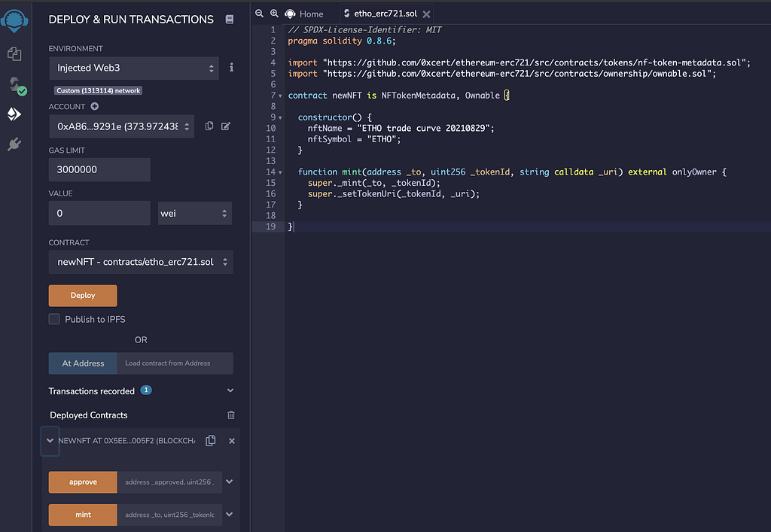The height and width of the screenshot is (532, 771).
Task: Focus the approve parameters input field
Action: tap(169, 482)
